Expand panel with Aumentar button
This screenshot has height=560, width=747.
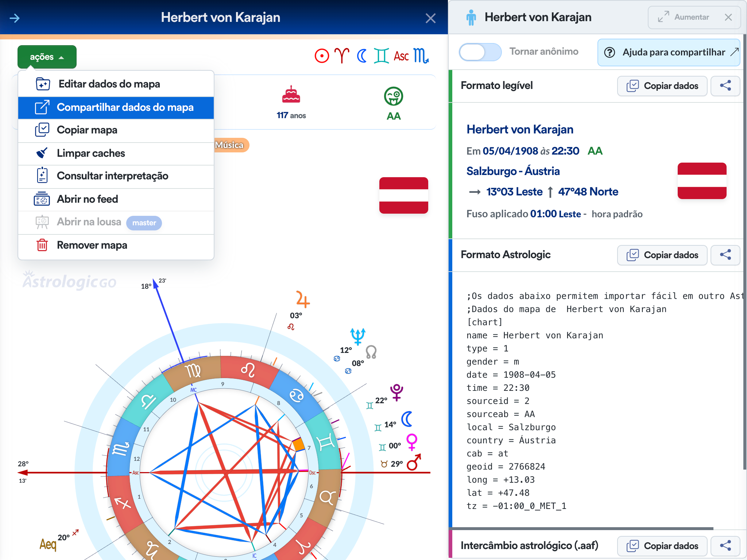[684, 17]
